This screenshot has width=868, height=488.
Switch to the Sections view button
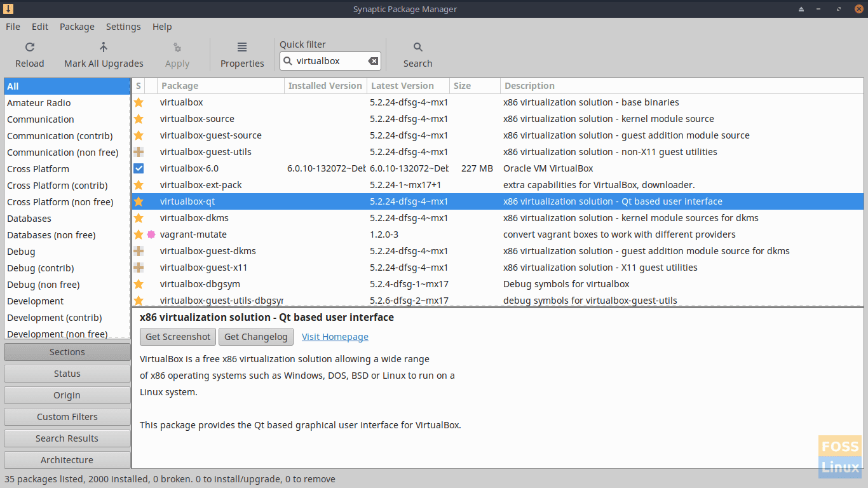[67, 352]
